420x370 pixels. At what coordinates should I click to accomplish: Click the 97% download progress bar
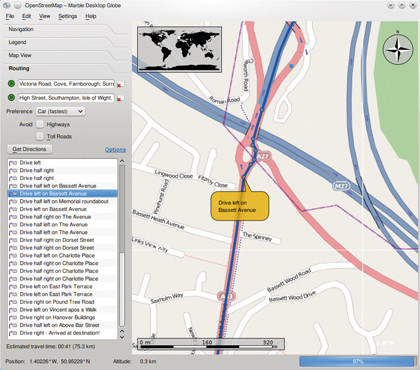[357, 361]
